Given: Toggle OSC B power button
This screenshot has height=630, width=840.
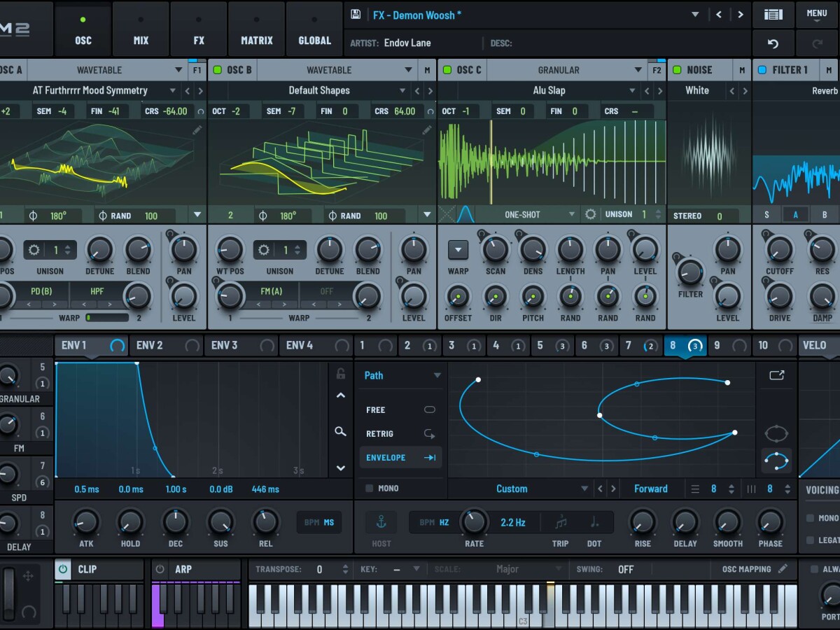Looking at the screenshot, I should pyautogui.click(x=218, y=70).
